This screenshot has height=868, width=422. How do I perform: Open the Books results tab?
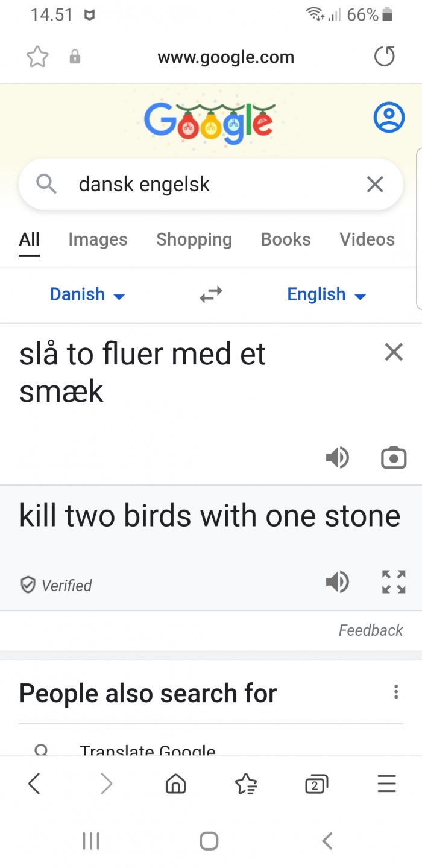click(286, 239)
